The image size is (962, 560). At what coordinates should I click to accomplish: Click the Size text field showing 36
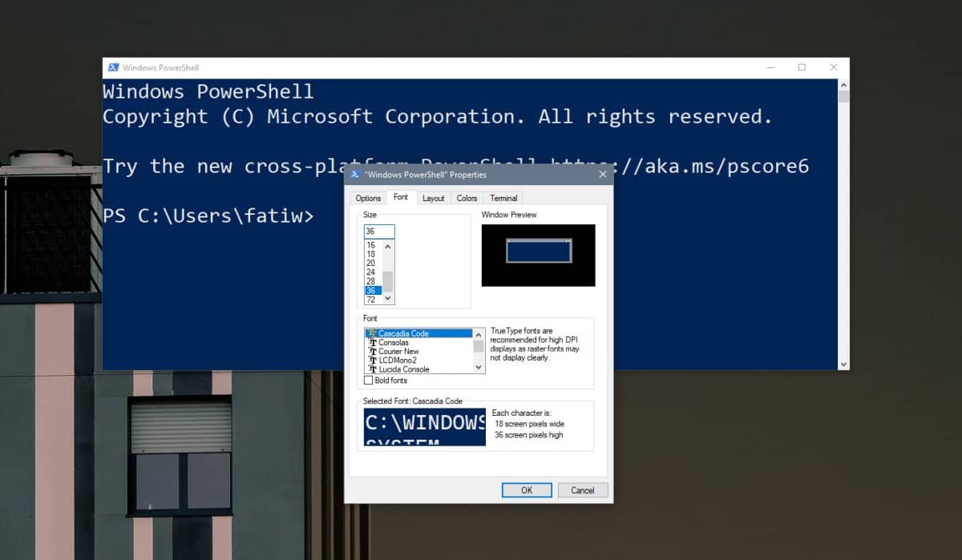379,232
